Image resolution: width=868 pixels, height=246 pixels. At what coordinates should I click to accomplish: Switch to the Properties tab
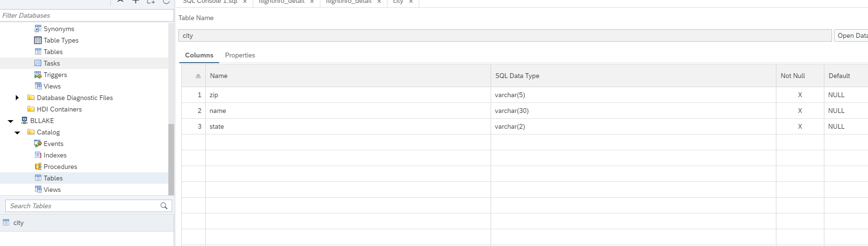[x=240, y=56]
